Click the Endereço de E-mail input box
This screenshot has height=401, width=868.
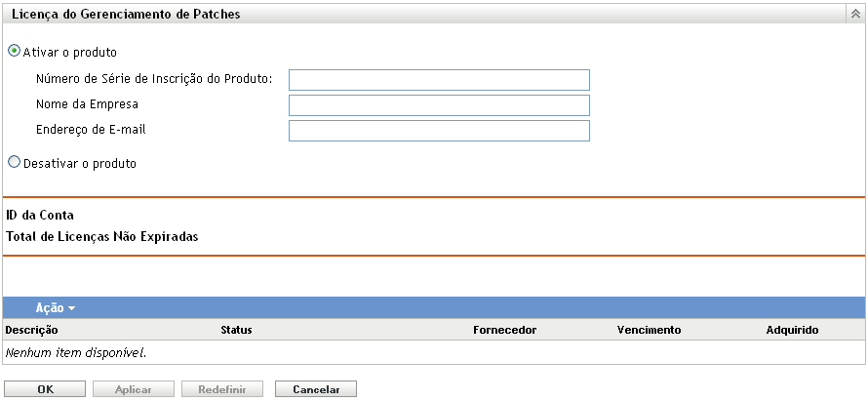click(439, 131)
